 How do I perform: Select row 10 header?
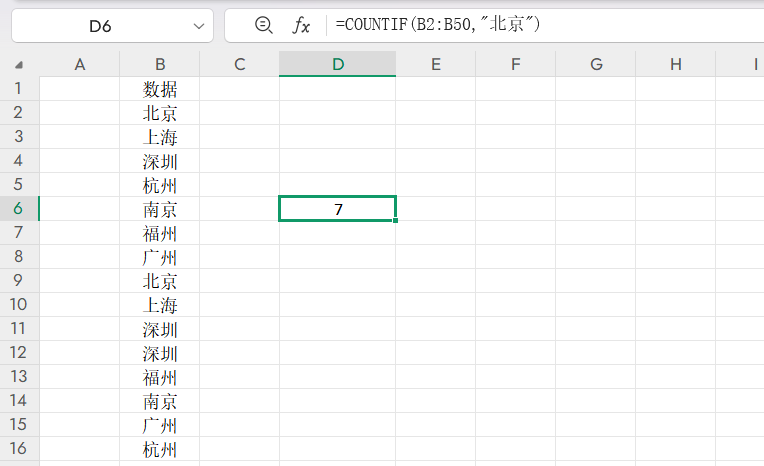tap(19, 305)
